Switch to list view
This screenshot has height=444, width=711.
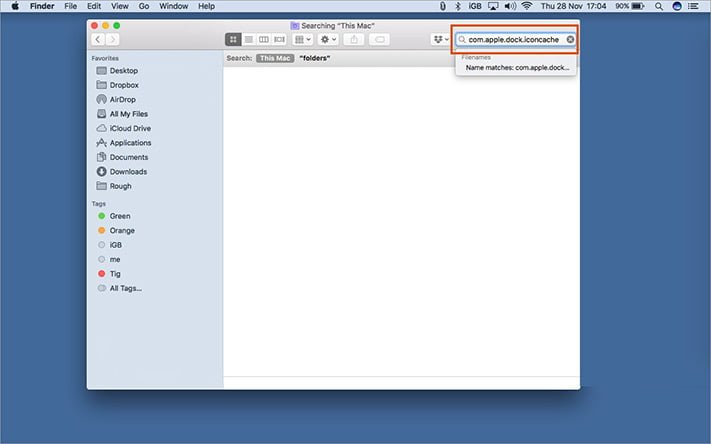[248, 39]
